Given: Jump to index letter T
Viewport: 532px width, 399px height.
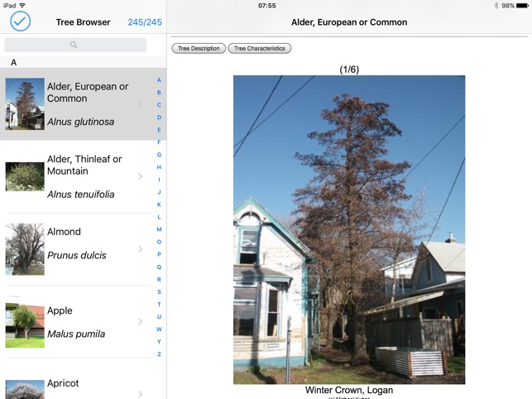Looking at the screenshot, I should [159, 305].
